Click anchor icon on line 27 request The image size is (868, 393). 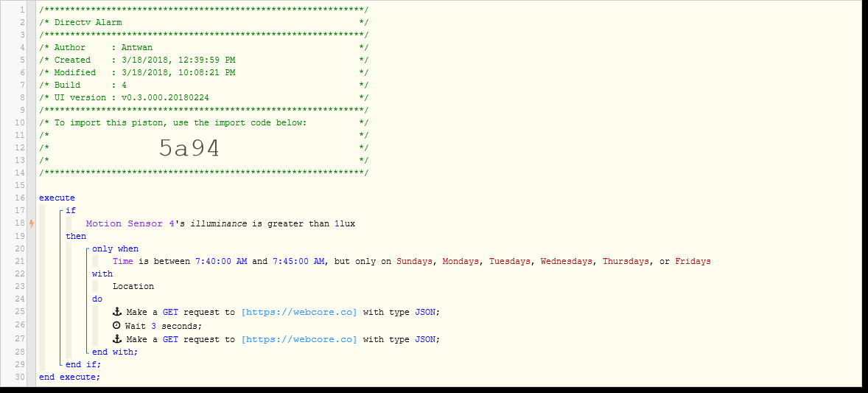pos(116,338)
